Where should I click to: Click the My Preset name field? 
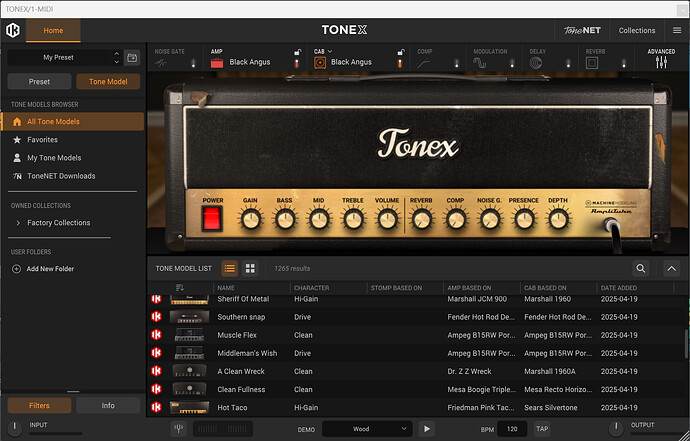(x=59, y=58)
